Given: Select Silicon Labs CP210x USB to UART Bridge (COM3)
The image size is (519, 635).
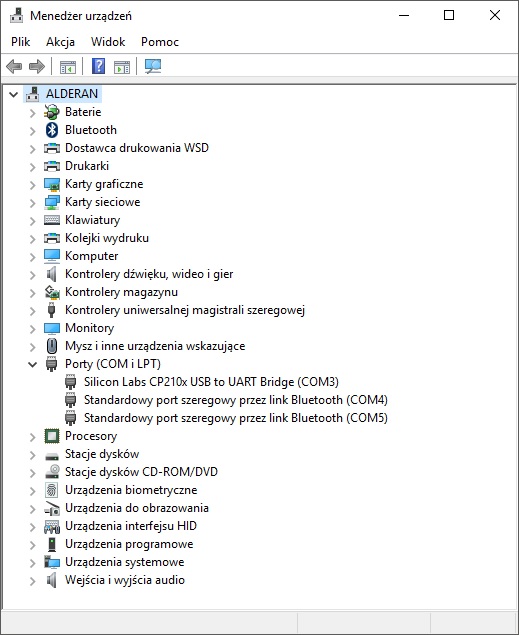Looking at the screenshot, I should (211, 382).
